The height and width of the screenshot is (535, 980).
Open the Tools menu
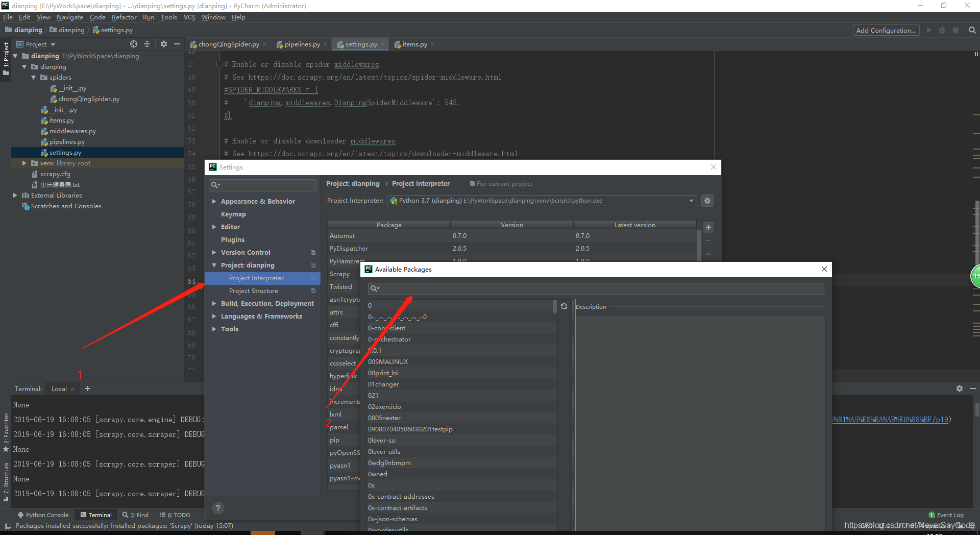168,17
